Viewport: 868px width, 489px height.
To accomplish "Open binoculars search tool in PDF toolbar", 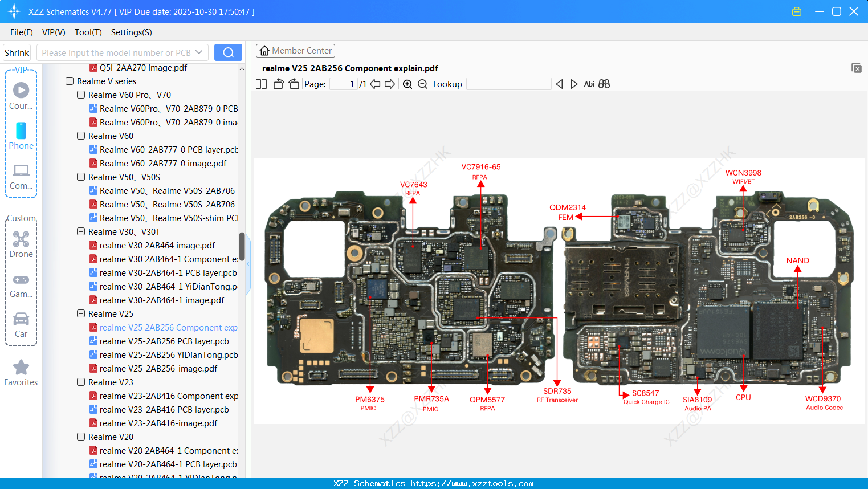I will click(604, 84).
